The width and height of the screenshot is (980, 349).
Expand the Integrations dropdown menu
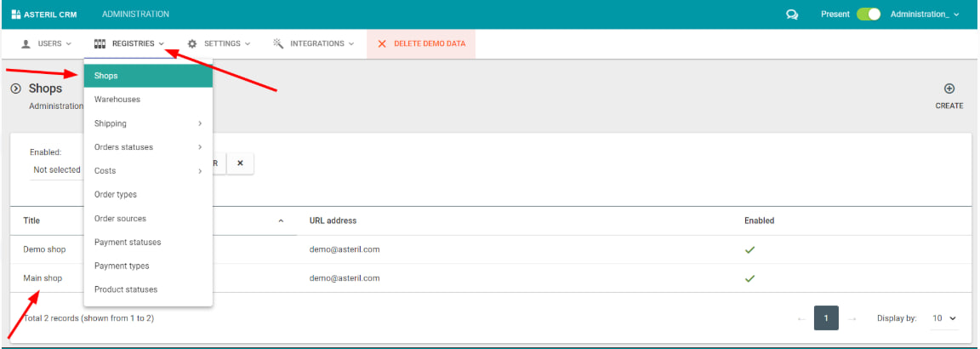(314, 43)
